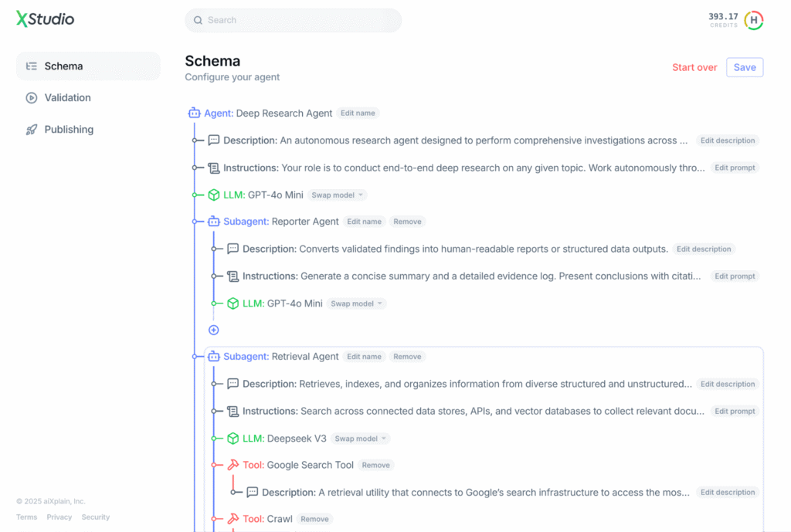Open Swap model dropdown for Deepseek V3
Image resolution: width=791 pixels, height=532 pixels.
(x=360, y=439)
